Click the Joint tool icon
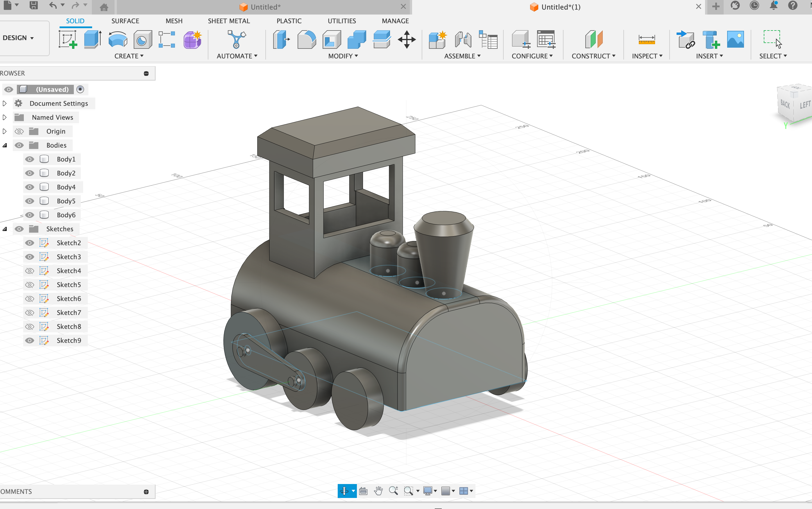Image resolution: width=812 pixels, height=509 pixels. coord(463,40)
